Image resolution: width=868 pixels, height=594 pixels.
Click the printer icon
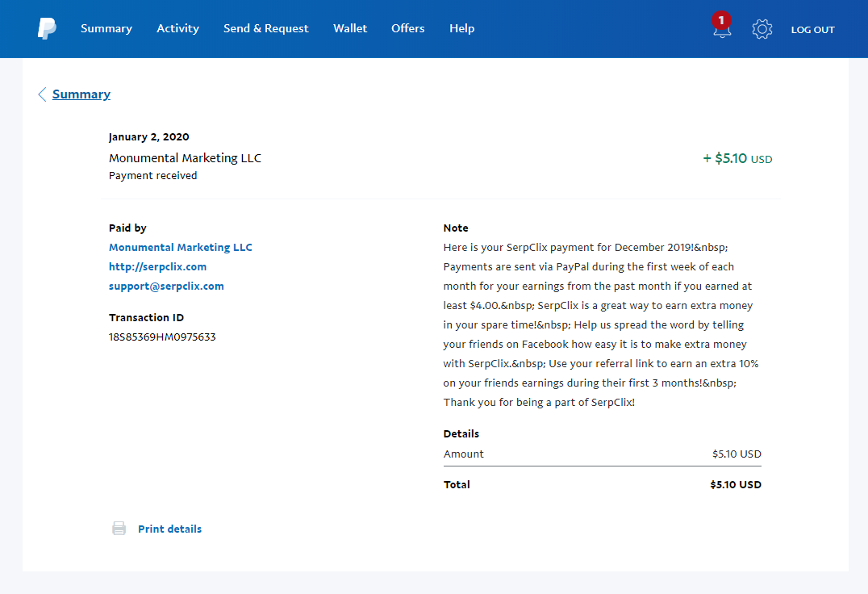pyautogui.click(x=119, y=528)
